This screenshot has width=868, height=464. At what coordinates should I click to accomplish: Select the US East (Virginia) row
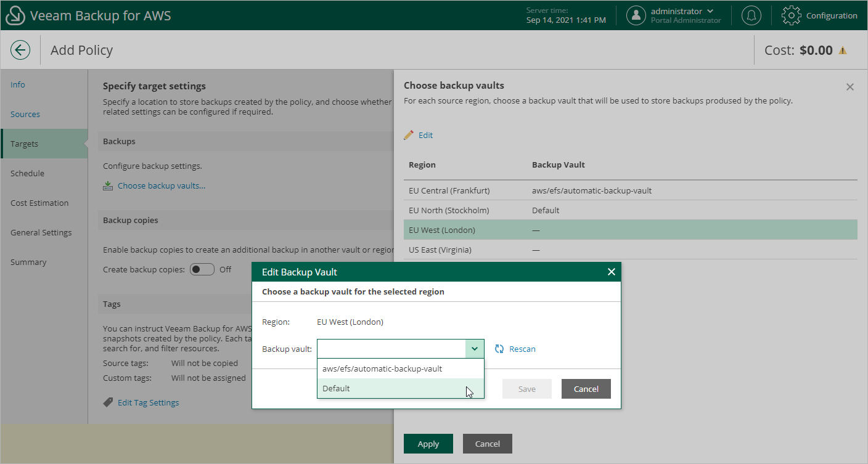631,250
